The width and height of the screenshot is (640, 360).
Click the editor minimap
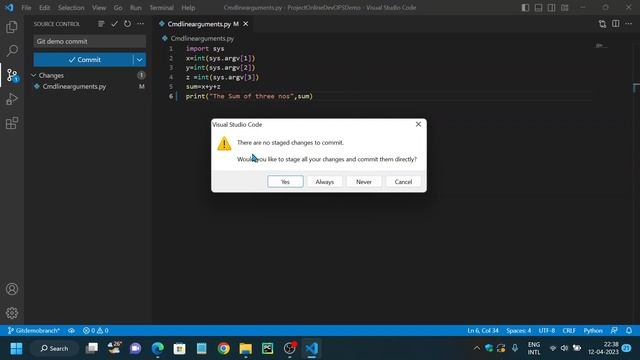[x=600, y=45]
